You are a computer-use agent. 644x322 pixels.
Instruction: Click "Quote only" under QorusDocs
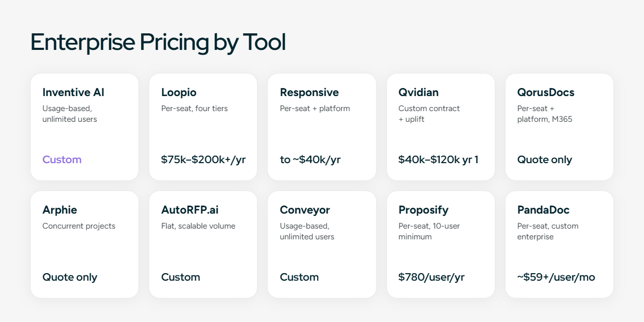click(x=545, y=159)
